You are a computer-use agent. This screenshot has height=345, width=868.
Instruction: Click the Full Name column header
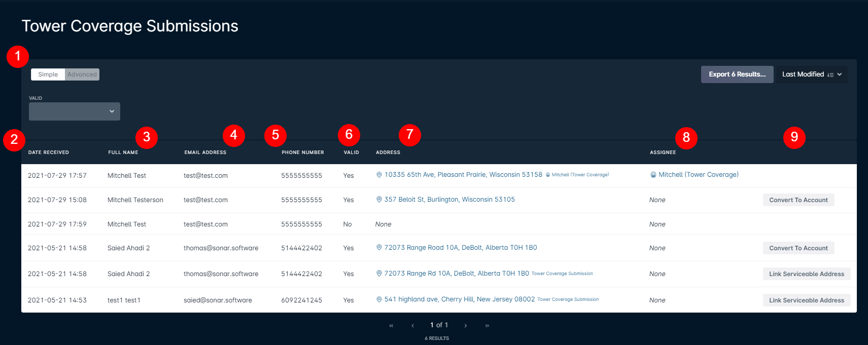123,152
